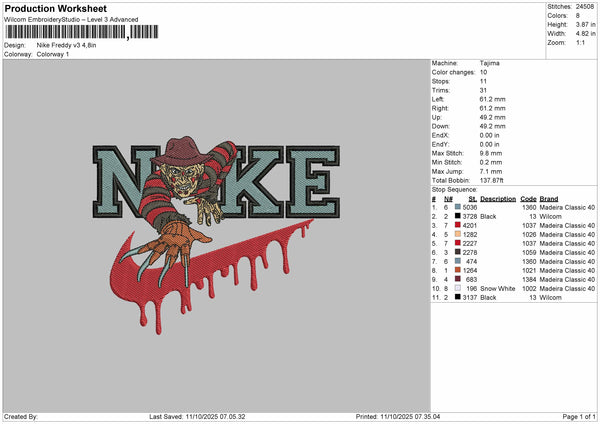Viewport: 600px width, 424px height.
Task: Click the N# column header
Action: pyautogui.click(x=448, y=199)
